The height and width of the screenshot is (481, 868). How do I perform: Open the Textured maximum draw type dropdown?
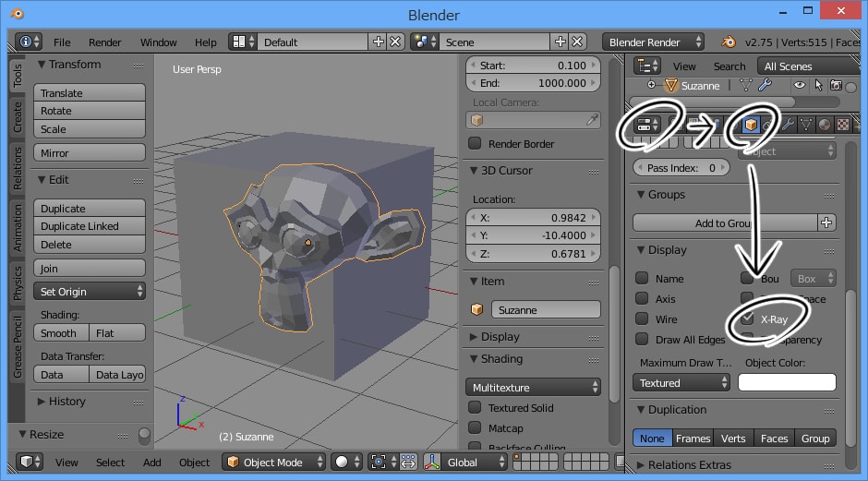(681, 382)
